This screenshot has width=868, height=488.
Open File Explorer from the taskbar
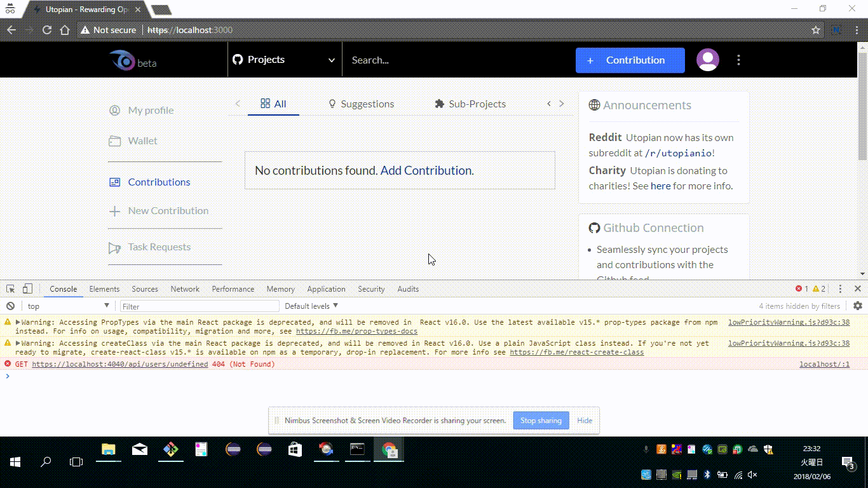pos(109,450)
